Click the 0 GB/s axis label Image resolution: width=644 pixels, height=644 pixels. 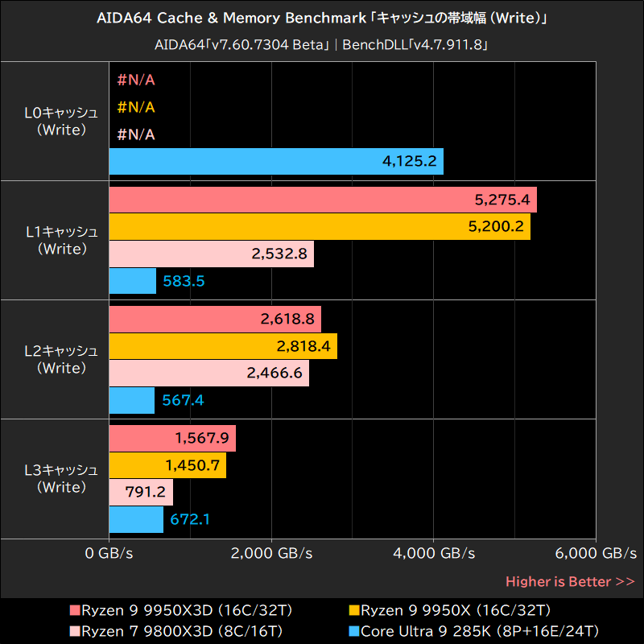109,554
